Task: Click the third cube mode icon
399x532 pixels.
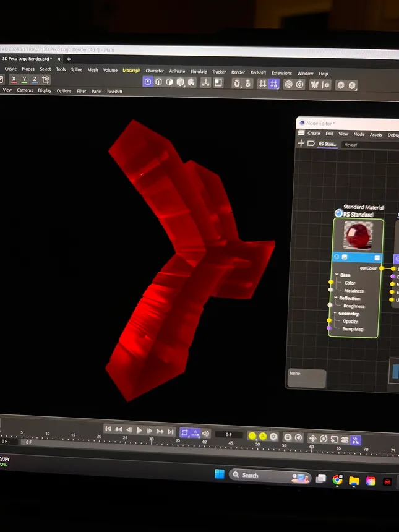Action: pyautogui.click(x=169, y=82)
